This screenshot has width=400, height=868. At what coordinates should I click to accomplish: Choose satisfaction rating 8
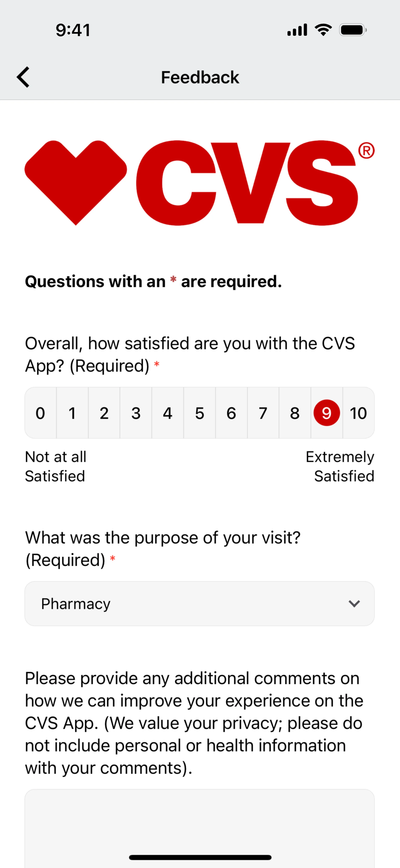(295, 413)
